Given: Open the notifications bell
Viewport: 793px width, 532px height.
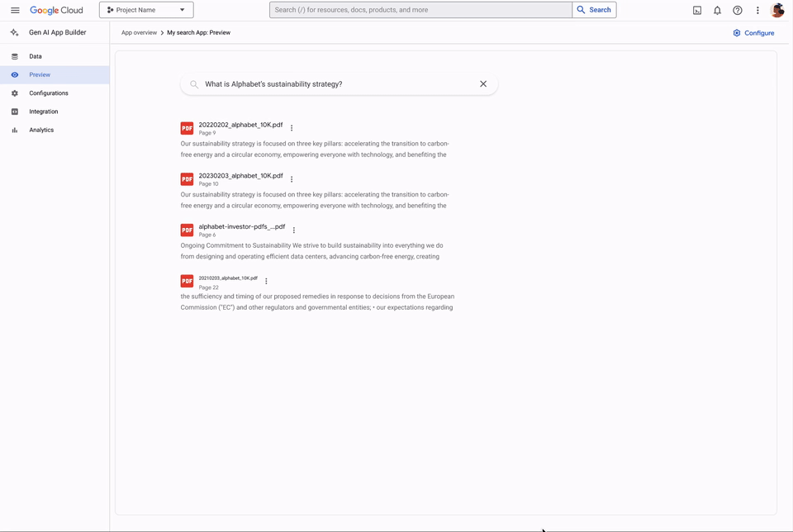Looking at the screenshot, I should point(717,10).
